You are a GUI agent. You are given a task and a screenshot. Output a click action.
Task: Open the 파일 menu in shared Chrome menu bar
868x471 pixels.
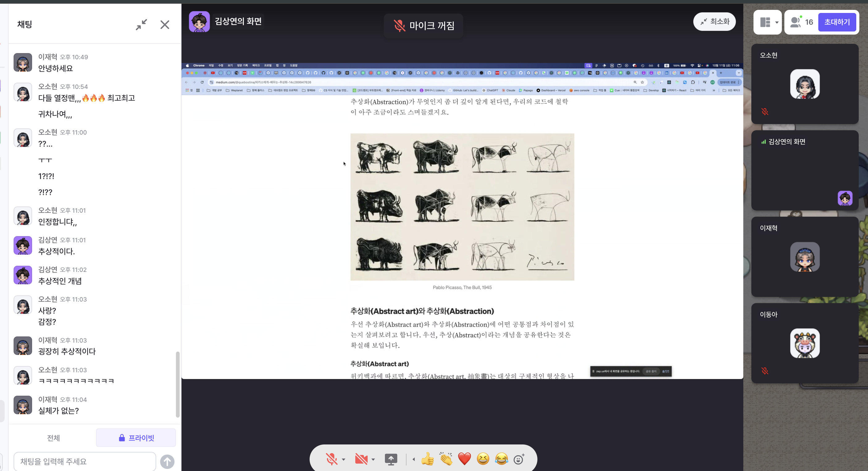[211, 65]
